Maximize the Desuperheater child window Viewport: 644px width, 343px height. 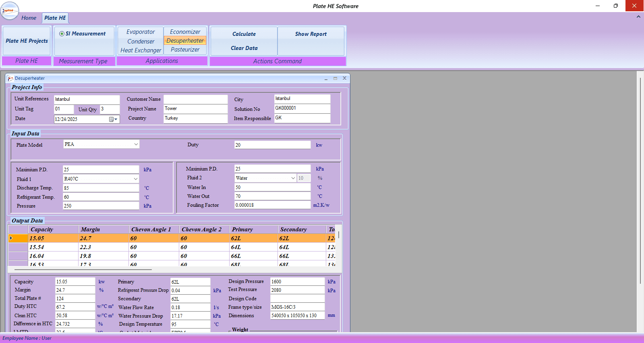coord(335,79)
